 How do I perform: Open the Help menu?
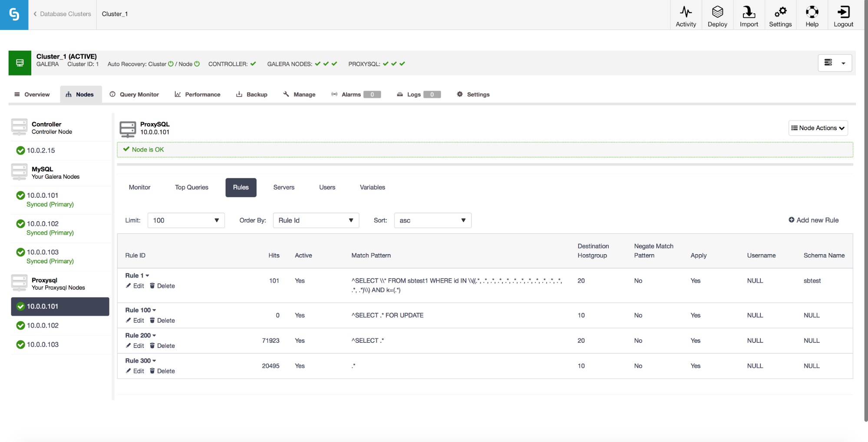coord(812,16)
